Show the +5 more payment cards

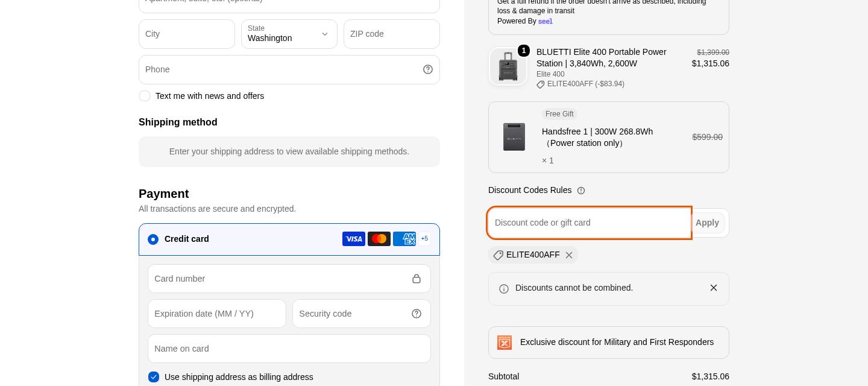[x=424, y=239]
